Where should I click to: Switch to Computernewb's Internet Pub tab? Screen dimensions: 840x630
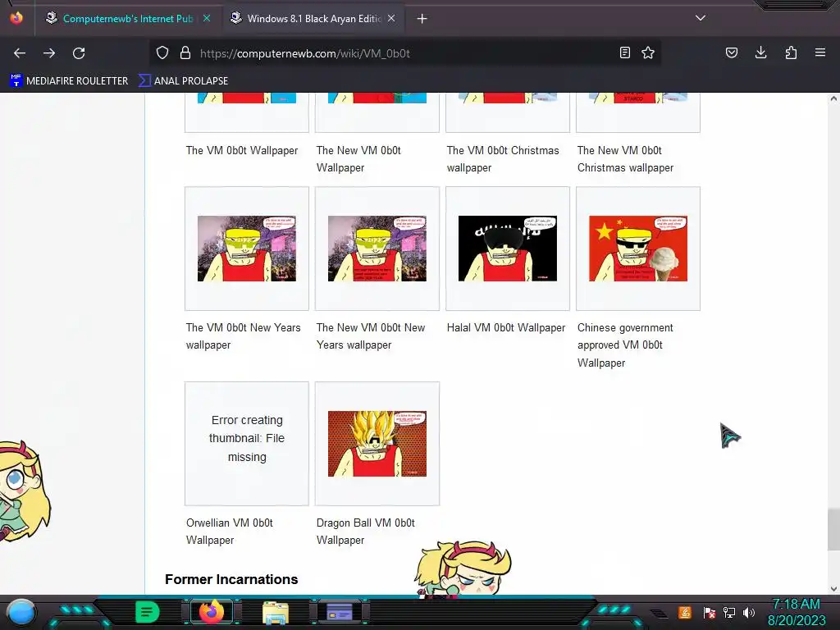[127, 19]
